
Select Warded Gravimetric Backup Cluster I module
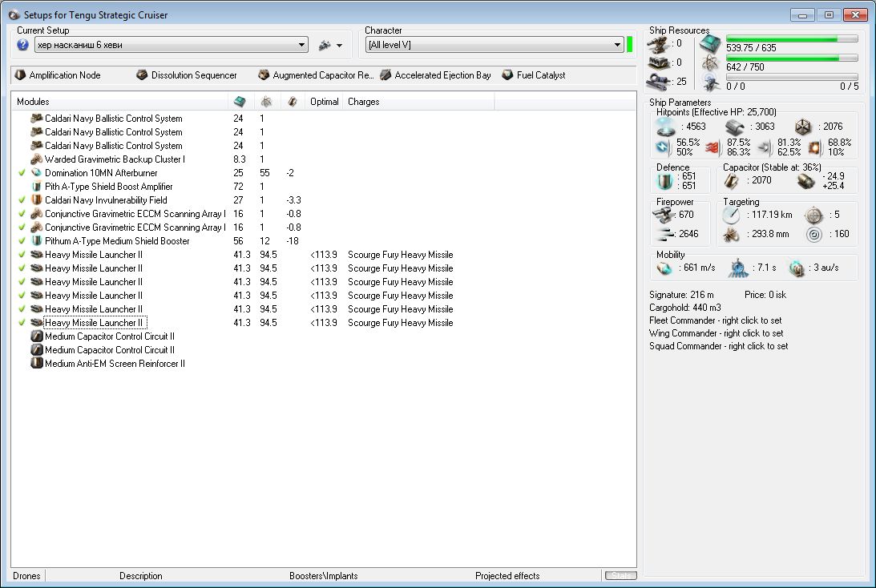click(115, 159)
